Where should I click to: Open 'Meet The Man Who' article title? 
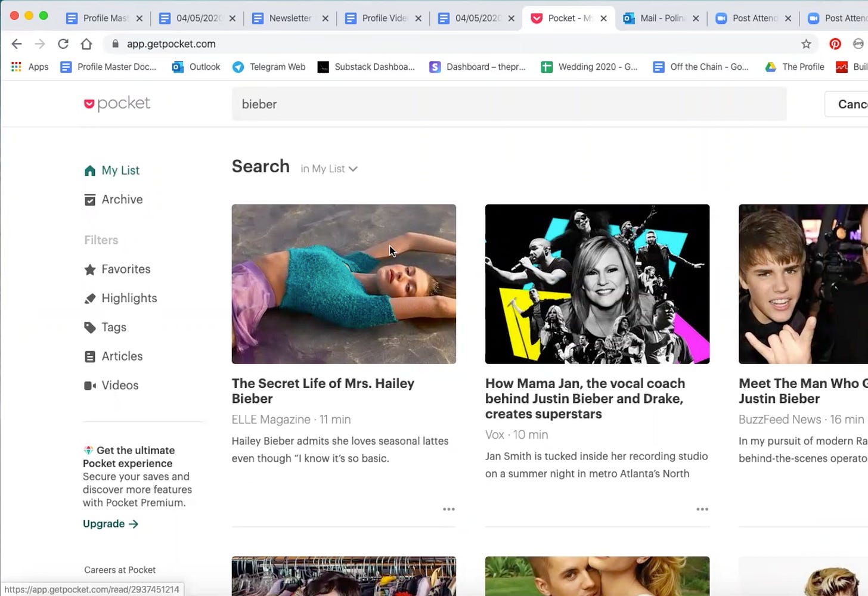point(803,391)
